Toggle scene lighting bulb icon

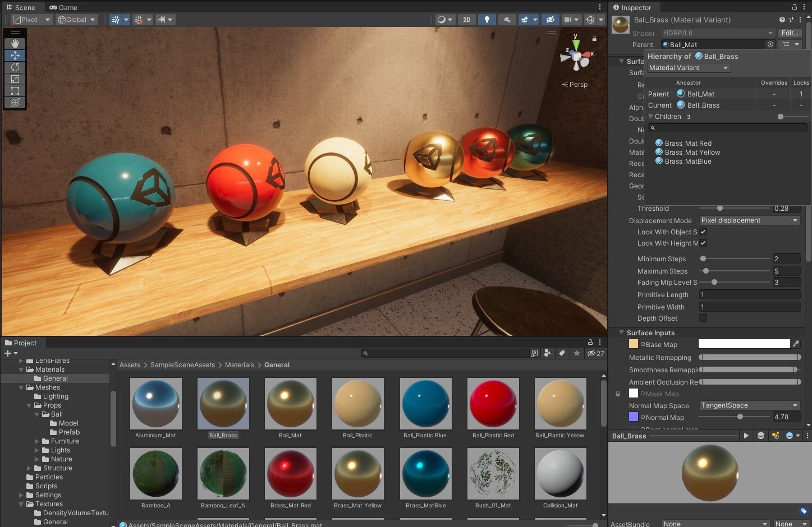[487, 20]
